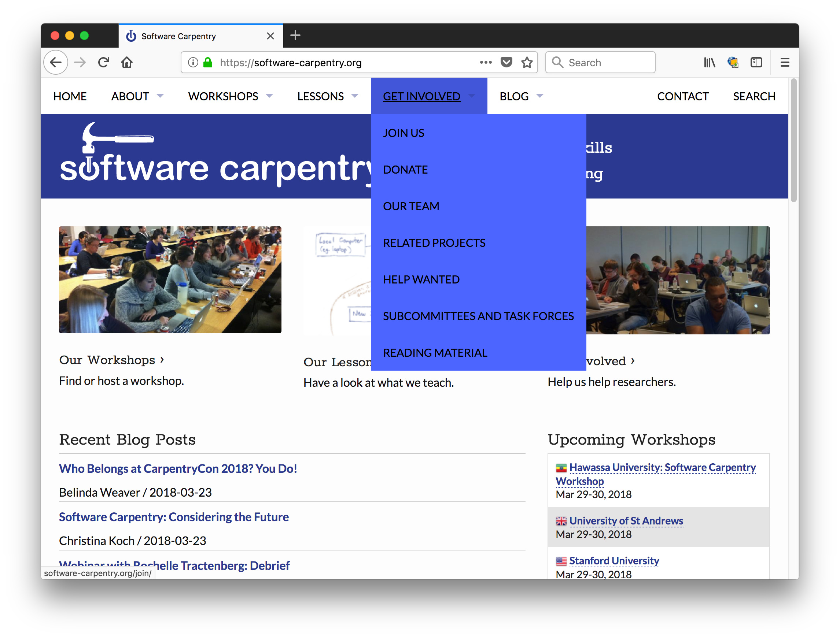The height and width of the screenshot is (638, 840).
Task: Save page to Pocket
Action: point(506,62)
